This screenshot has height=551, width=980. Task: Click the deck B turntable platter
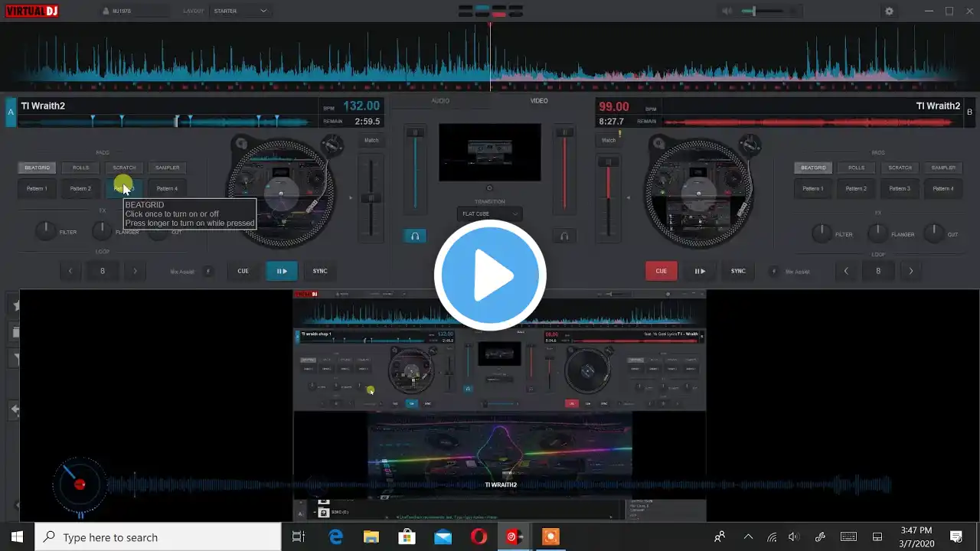pyautogui.click(x=698, y=193)
